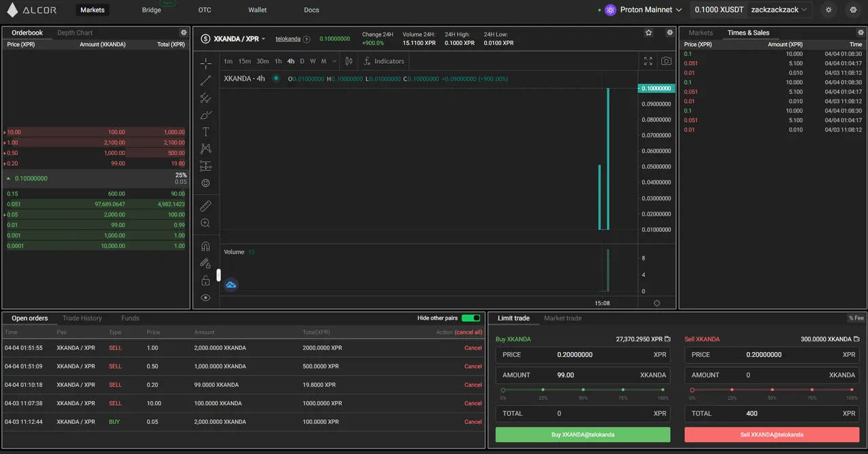Screen dimensions: 868x454
Task: Open the chart fullscreen mode
Action: (x=648, y=61)
